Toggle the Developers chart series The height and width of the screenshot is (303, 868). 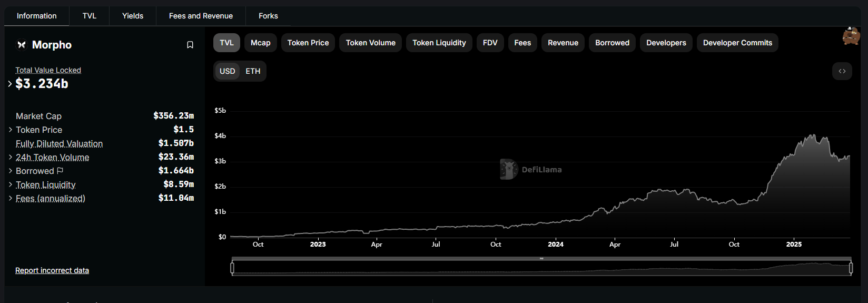point(666,43)
